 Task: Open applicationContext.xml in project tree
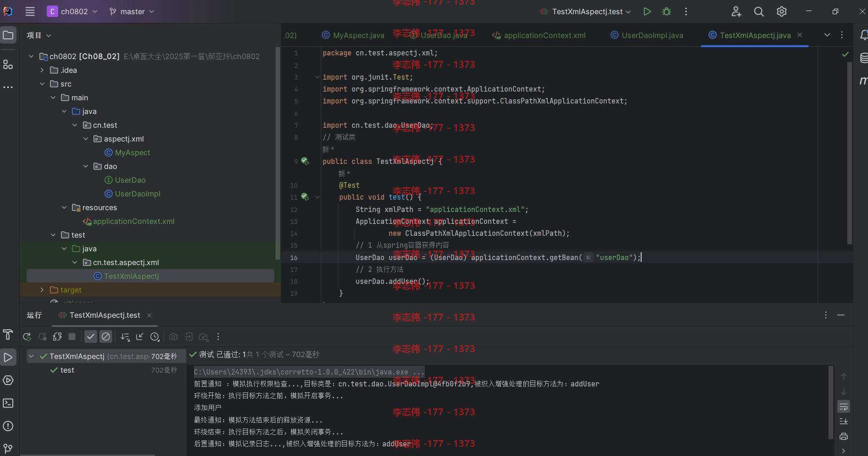[133, 221]
